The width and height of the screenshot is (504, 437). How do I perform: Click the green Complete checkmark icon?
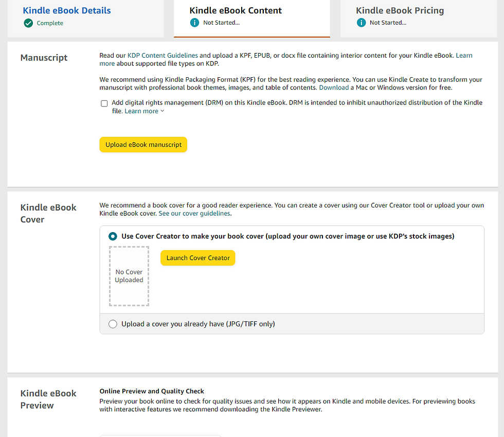click(x=28, y=23)
